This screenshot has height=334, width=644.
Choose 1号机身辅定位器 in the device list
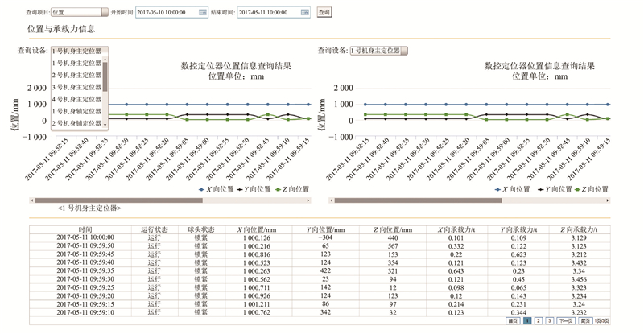[x=76, y=111]
